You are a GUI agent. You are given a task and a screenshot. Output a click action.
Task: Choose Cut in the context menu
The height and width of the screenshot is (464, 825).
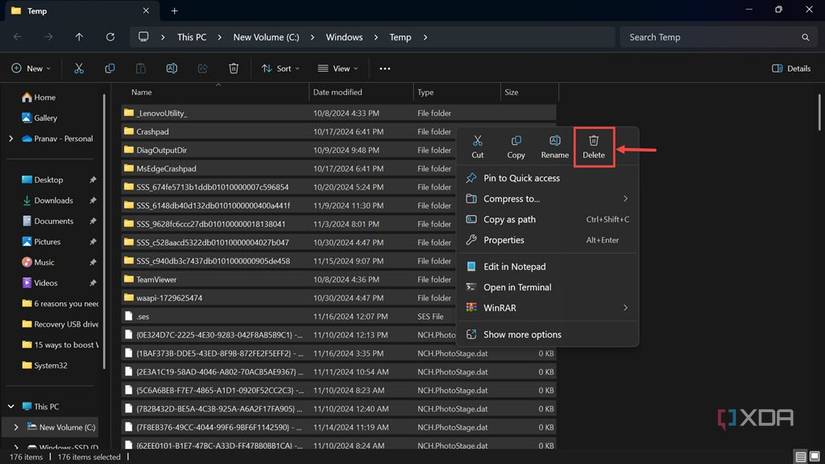click(477, 147)
